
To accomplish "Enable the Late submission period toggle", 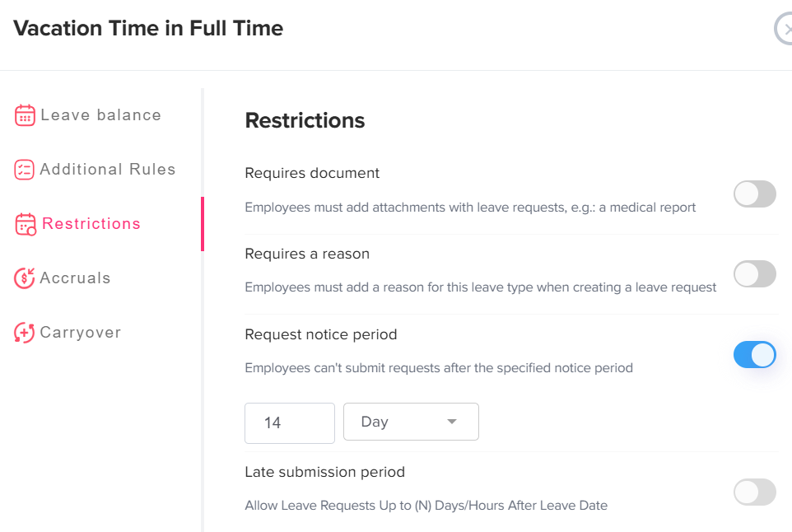I will [x=754, y=492].
